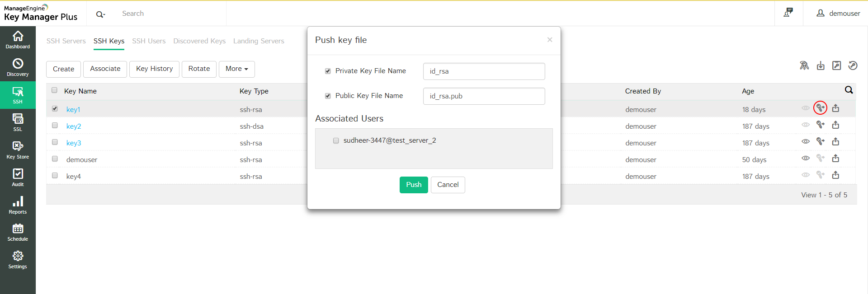Switch to the Discovered Keys tab
Screen dimensions: 868x294
(199, 41)
